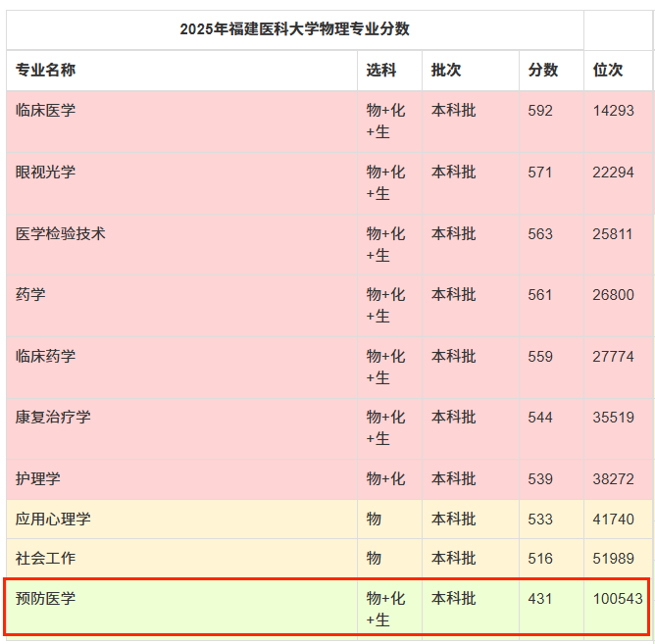The width and height of the screenshot is (655, 644).
Task: Click rank value 25811
Action: click(x=613, y=234)
